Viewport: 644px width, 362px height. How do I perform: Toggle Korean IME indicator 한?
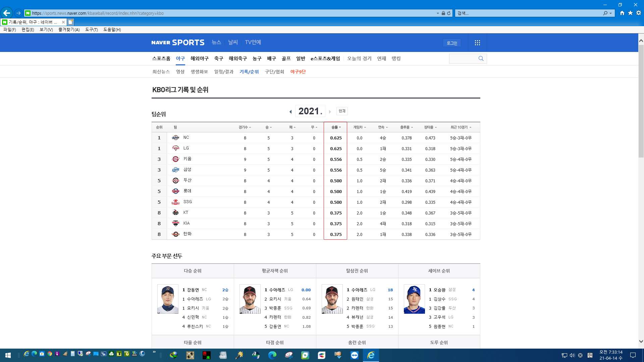[590, 355]
